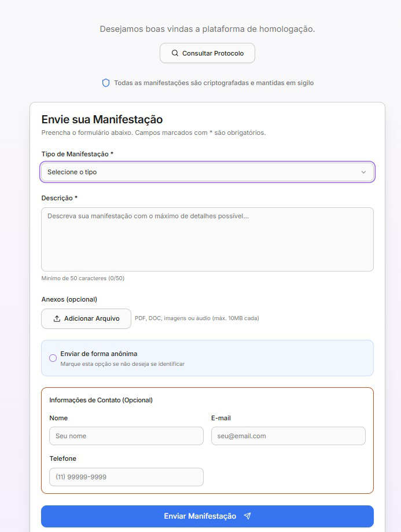Viewport: 401px width, 532px height.
Task: Open the "Selecione o tipo" dropdown
Action: [x=207, y=172]
